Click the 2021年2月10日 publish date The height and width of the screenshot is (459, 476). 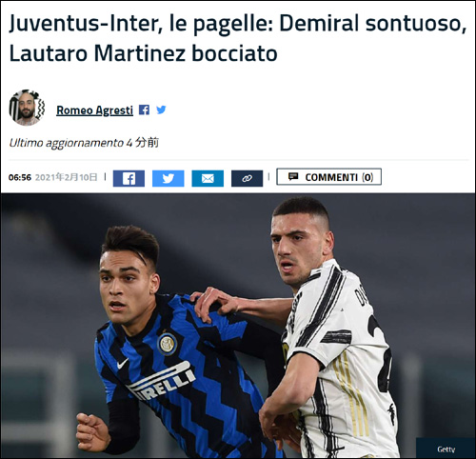point(66,177)
